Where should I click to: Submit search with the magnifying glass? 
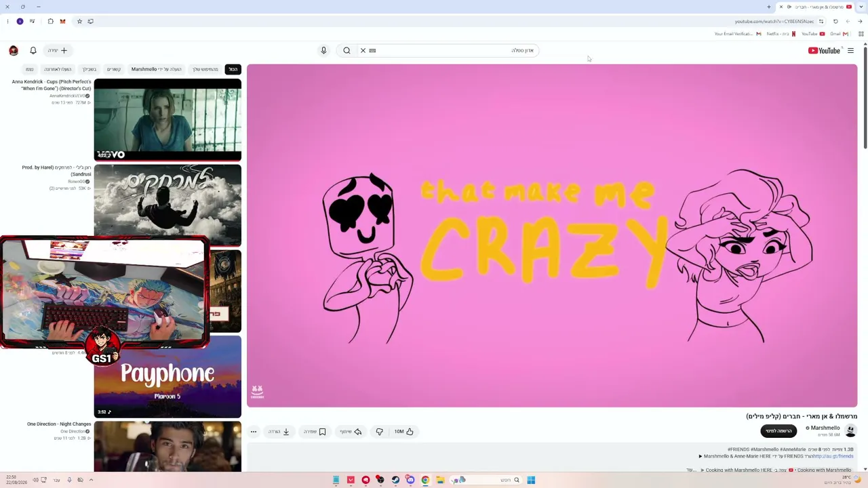pyautogui.click(x=347, y=51)
